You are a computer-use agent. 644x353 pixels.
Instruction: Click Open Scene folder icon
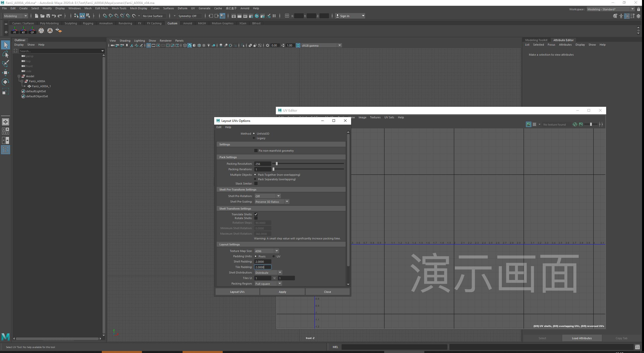click(x=42, y=16)
